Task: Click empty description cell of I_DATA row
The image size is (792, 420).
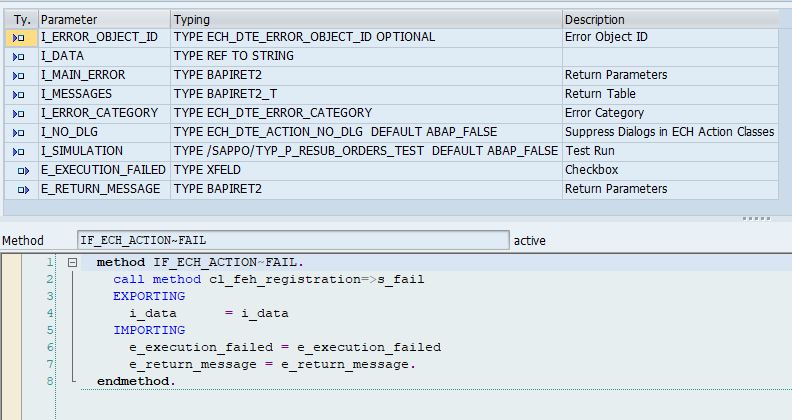Action: pos(670,56)
